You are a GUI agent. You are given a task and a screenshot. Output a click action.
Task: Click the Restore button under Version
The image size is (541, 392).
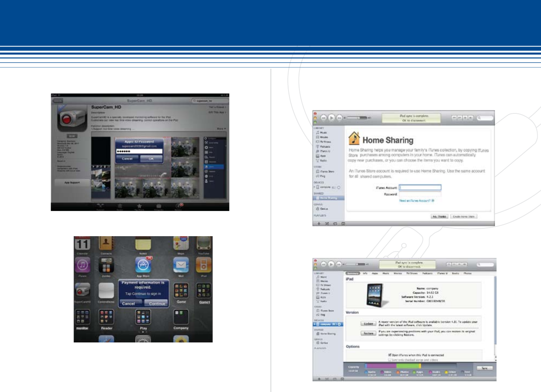pos(368,333)
